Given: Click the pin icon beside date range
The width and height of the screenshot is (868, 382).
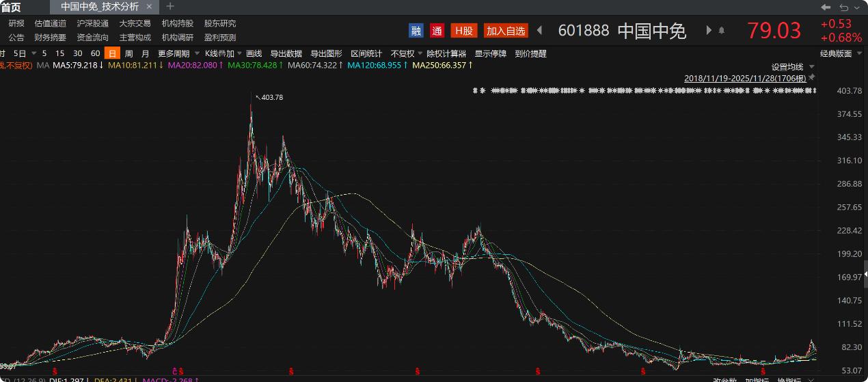Looking at the screenshot, I should click(812, 79).
